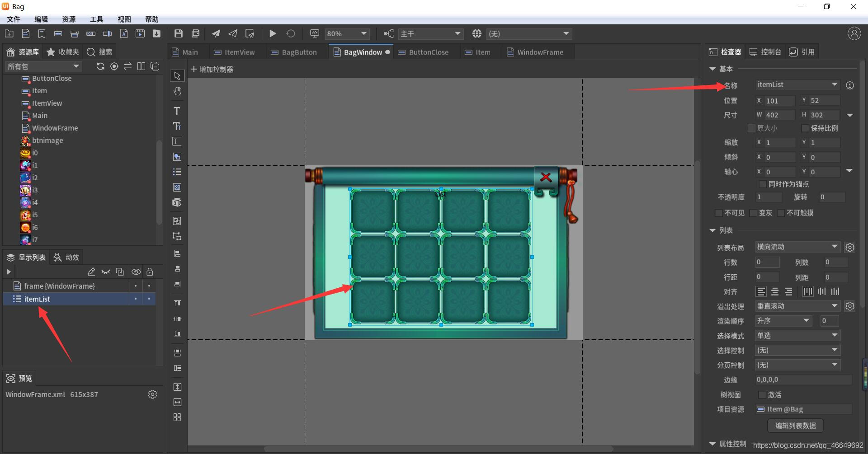Image resolution: width=868 pixels, height=454 pixels.
Task: Open the 文件 menu
Action: pyautogui.click(x=14, y=19)
